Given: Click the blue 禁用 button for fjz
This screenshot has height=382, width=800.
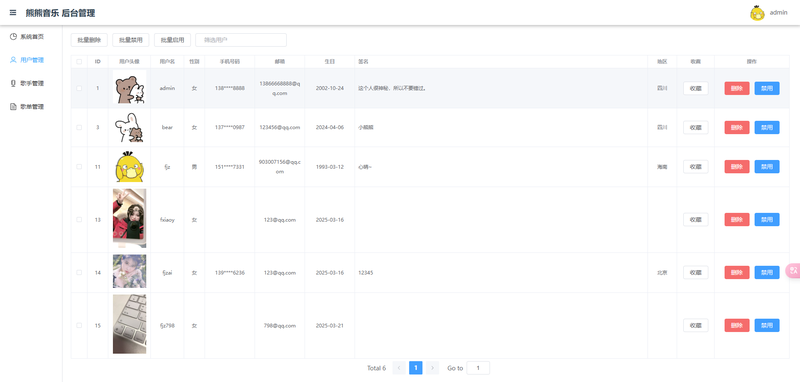Looking at the screenshot, I should pos(767,167).
